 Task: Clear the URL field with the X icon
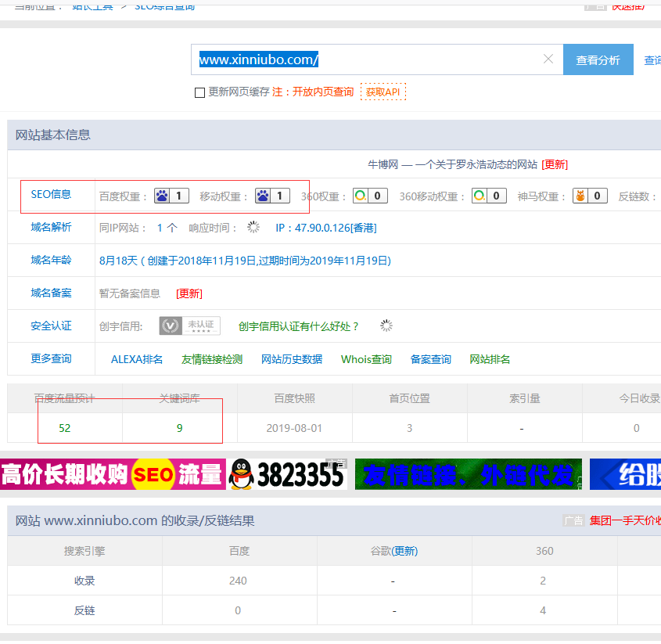548,59
